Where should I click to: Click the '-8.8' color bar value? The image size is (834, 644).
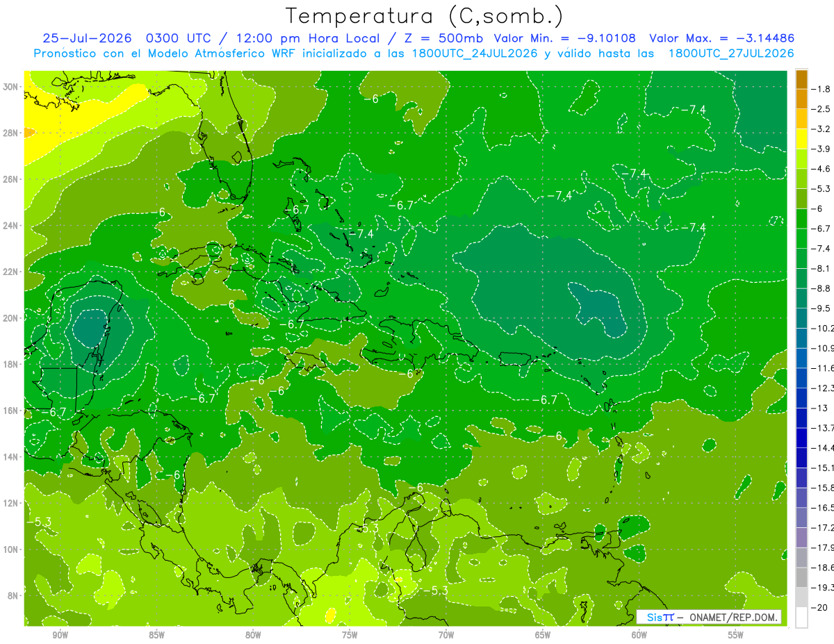pyautogui.click(x=822, y=288)
